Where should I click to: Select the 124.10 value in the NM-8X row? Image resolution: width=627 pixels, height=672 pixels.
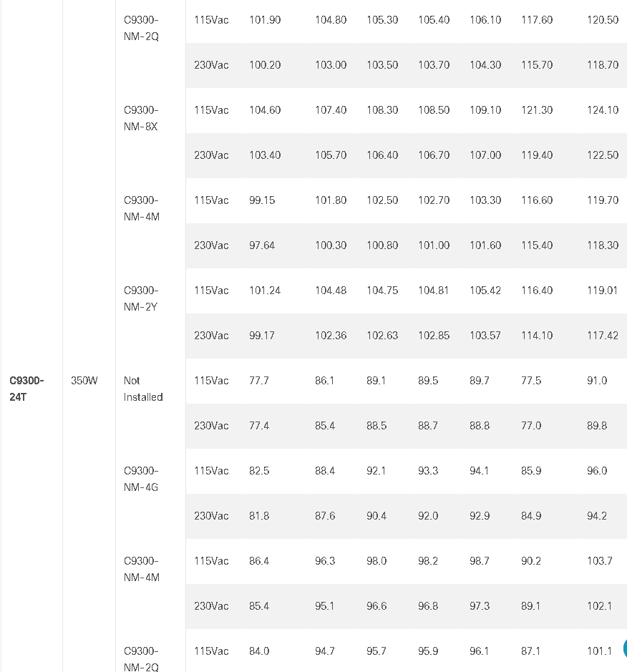[x=603, y=110]
